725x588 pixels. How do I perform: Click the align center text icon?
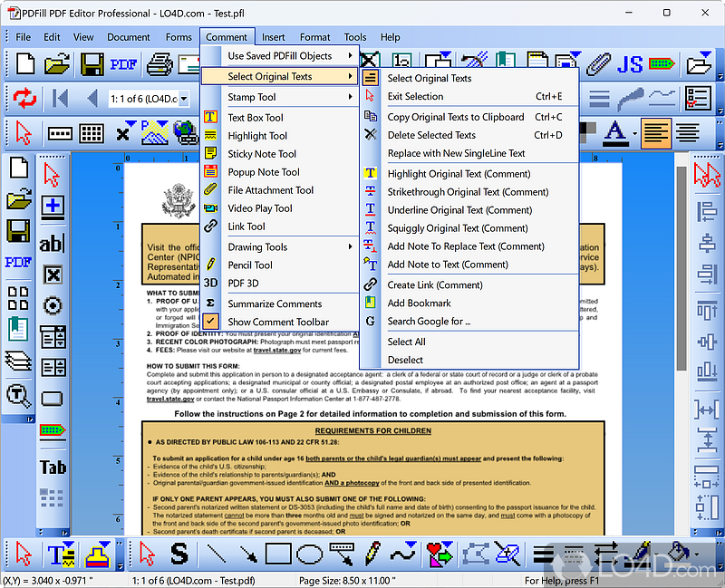tap(688, 133)
